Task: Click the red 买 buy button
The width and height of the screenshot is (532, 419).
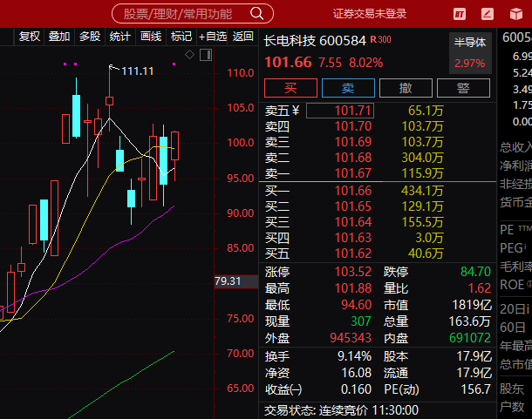Action: (290, 88)
